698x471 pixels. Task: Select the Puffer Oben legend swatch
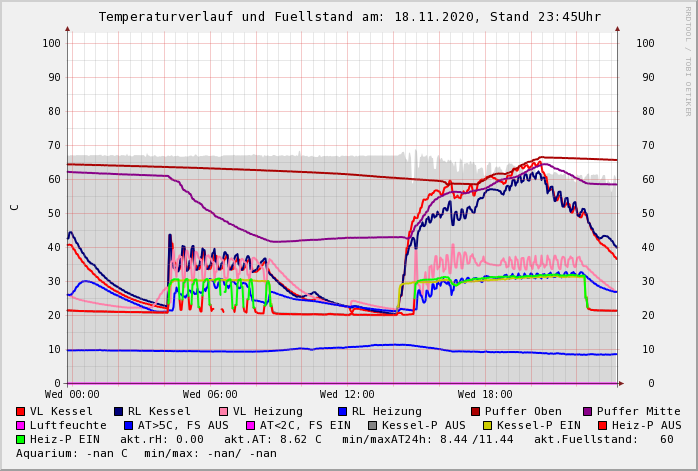click(x=476, y=412)
